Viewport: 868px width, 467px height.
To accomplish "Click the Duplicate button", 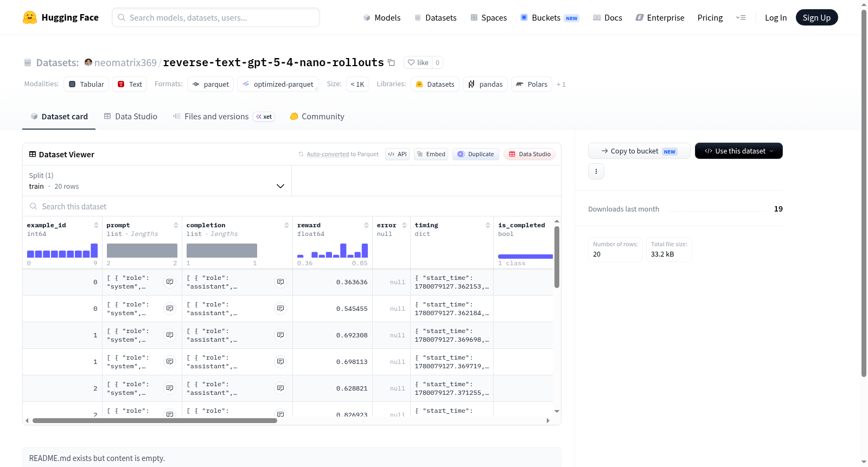I will pos(476,154).
